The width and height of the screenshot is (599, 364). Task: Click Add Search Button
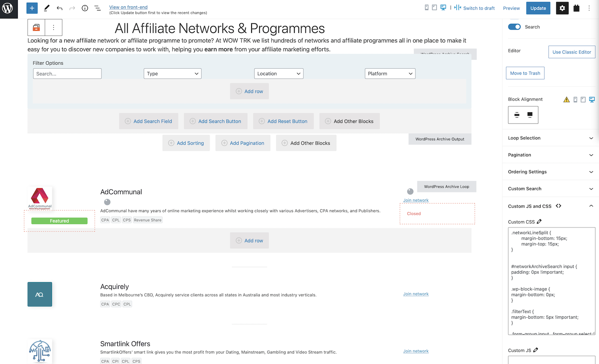[215, 121]
